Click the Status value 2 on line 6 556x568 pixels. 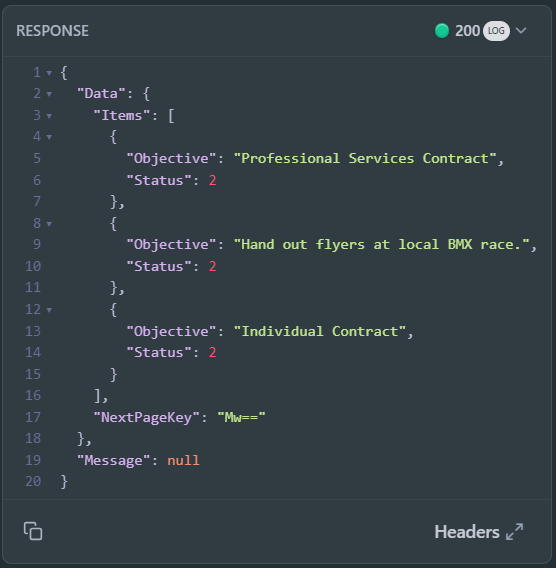213,180
